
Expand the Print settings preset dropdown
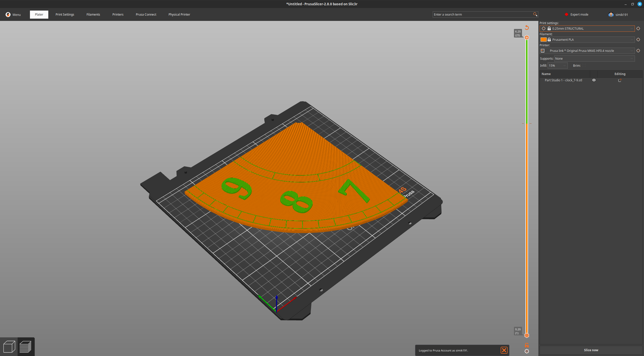click(631, 28)
